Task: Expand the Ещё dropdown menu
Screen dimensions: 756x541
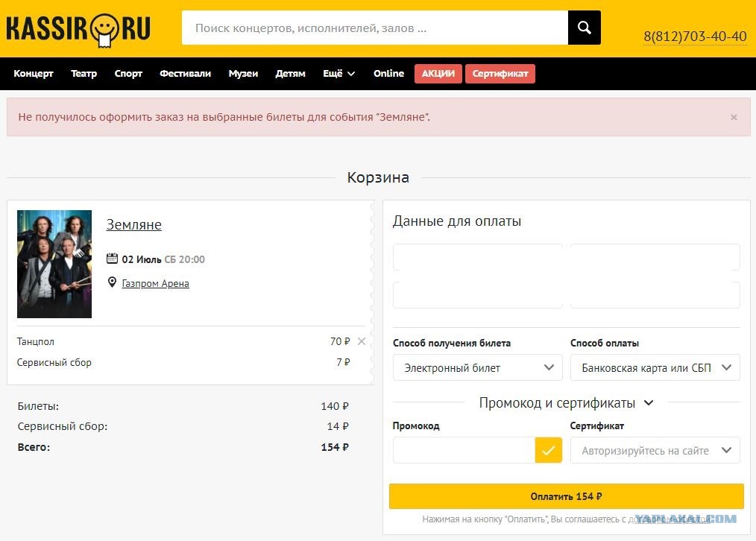Action: pyautogui.click(x=339, y=74)
